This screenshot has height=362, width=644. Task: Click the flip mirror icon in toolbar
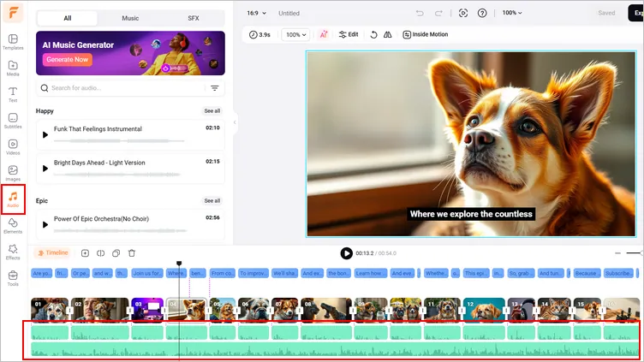387,34
